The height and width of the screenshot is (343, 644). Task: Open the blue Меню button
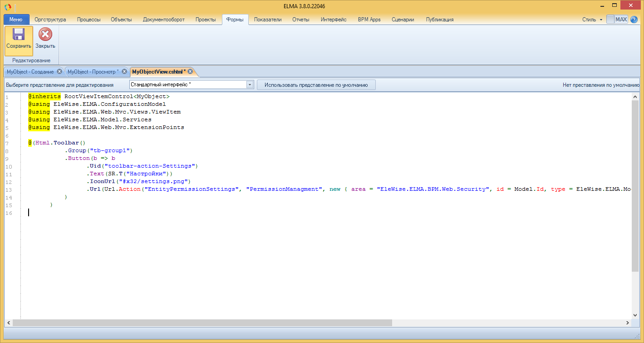(x=16, y=20)
